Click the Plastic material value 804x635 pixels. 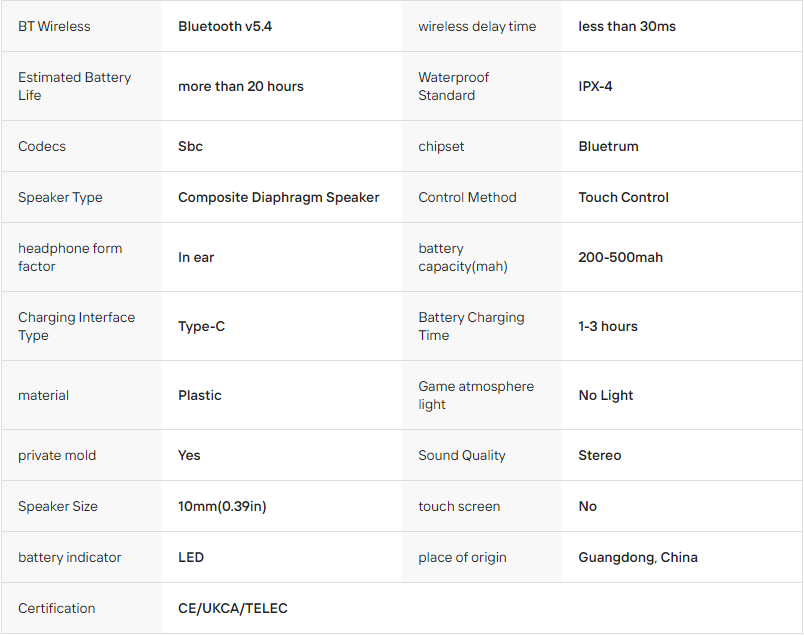coord(199,395)
